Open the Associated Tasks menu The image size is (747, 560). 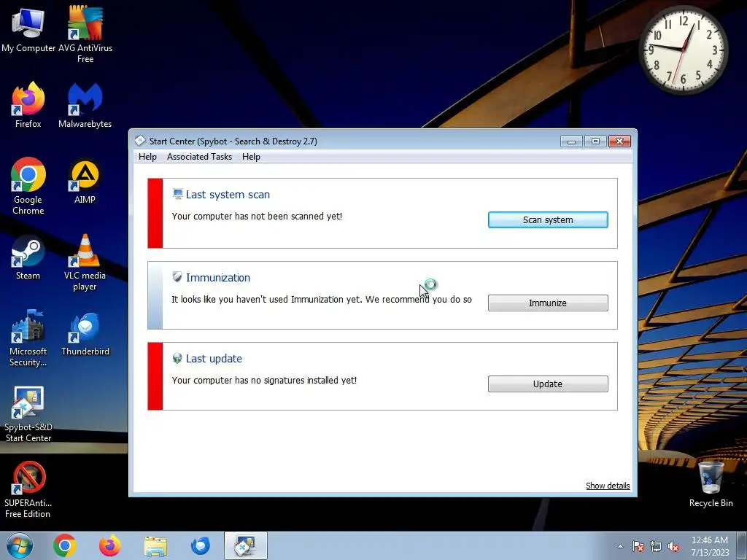pos(199,157)
